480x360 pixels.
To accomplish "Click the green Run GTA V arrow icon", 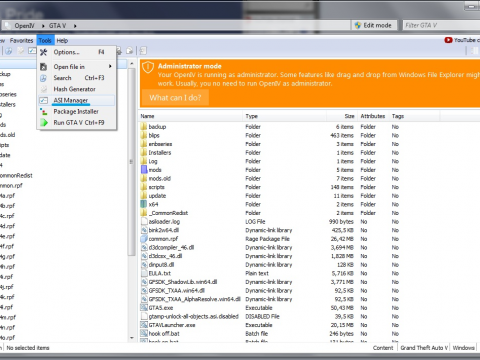I will (44, 123).
